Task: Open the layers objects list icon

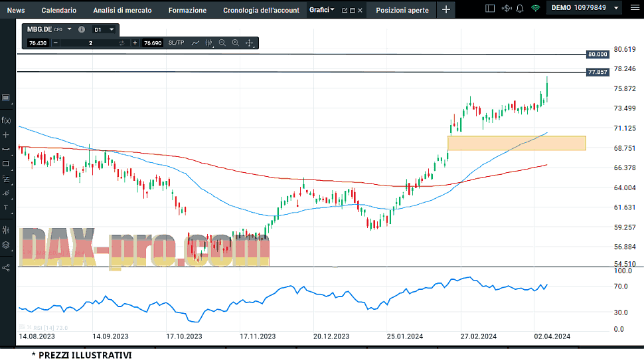Action: pyautogui.click(x=6, y=245)
